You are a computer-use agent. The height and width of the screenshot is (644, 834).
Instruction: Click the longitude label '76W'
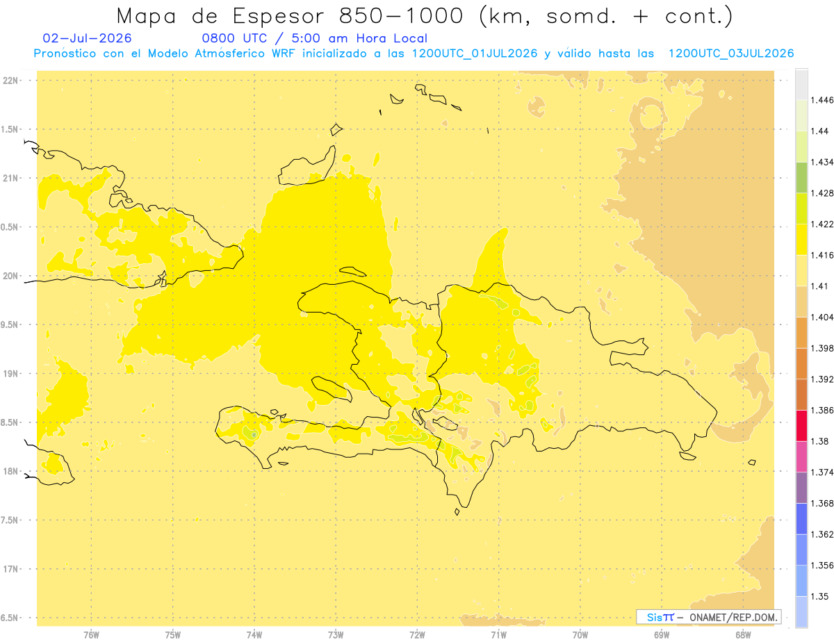point(91,636)
